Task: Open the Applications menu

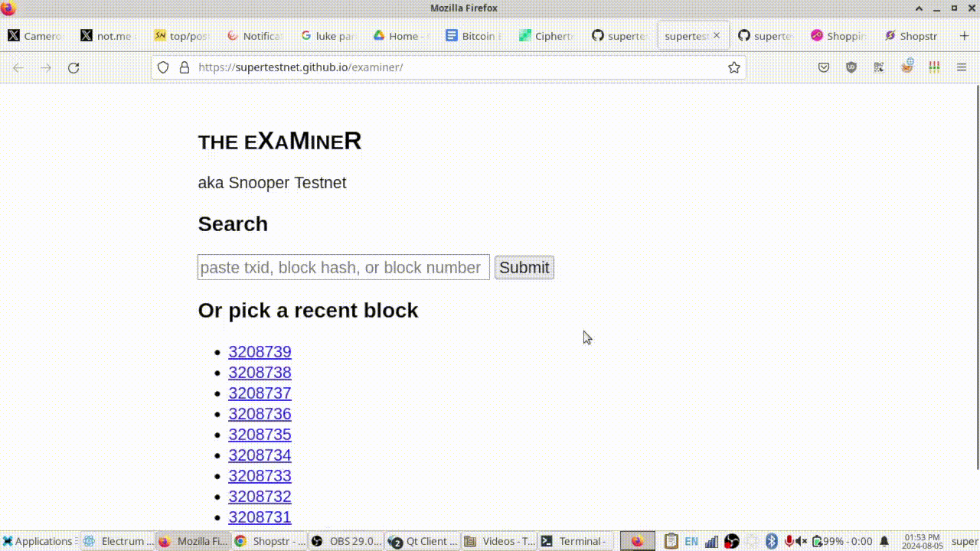Action: [x=38, y=541]
